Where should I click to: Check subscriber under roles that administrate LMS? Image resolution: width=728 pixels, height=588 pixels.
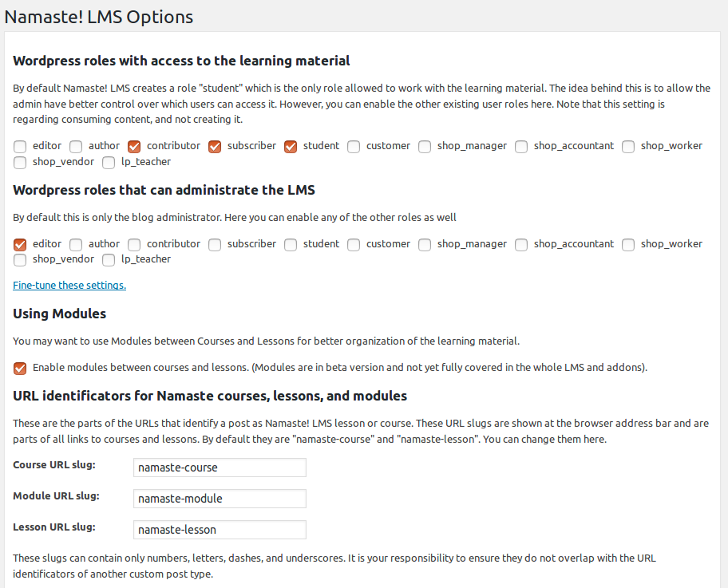[x=215, y=245]
